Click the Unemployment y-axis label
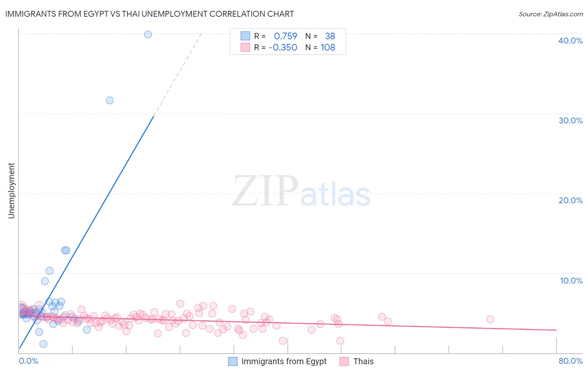The width and height of the screenshot is (588, 373). point(11,191)
